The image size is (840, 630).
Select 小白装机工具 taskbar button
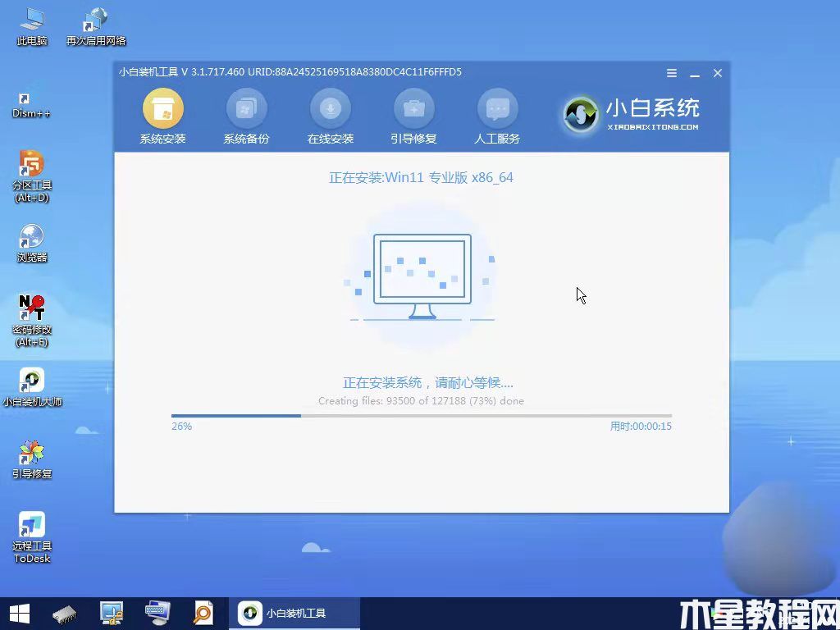pos(294,614)
